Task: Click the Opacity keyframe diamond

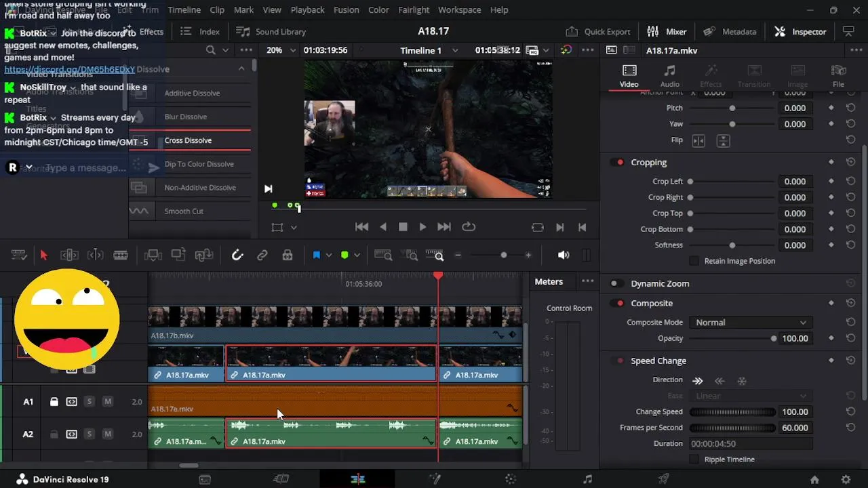Action: 831,338
